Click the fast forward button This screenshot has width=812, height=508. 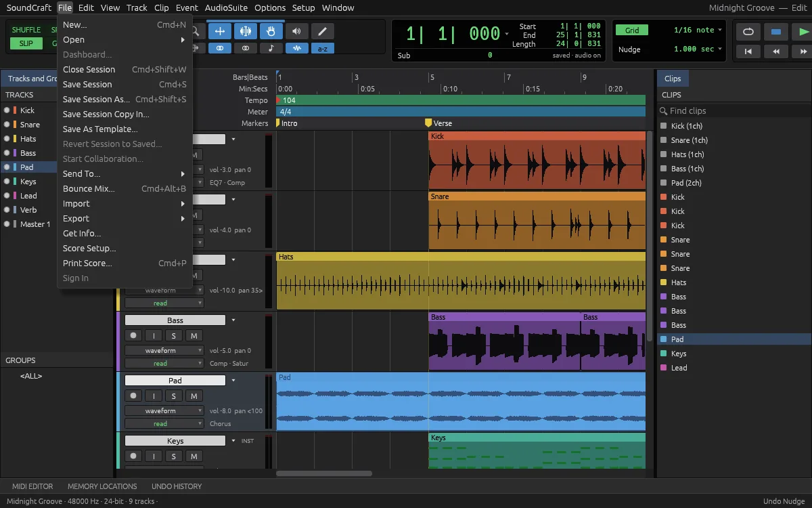[803, 51]
